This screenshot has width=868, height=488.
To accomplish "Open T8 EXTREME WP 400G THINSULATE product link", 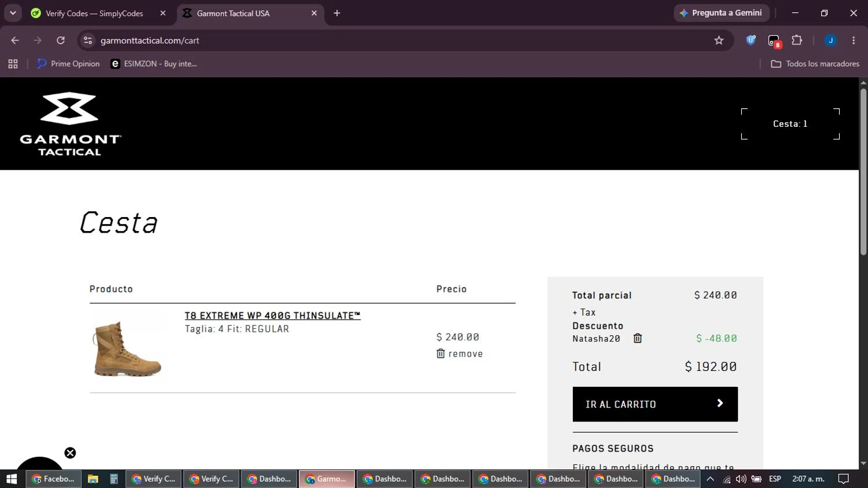I will tap(273, 315).
